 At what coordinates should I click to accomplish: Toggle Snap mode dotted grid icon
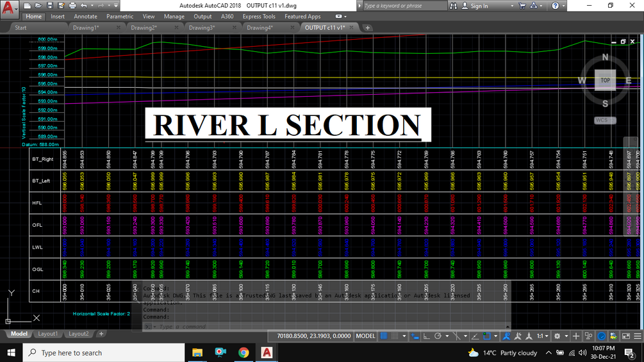point(395,336)
